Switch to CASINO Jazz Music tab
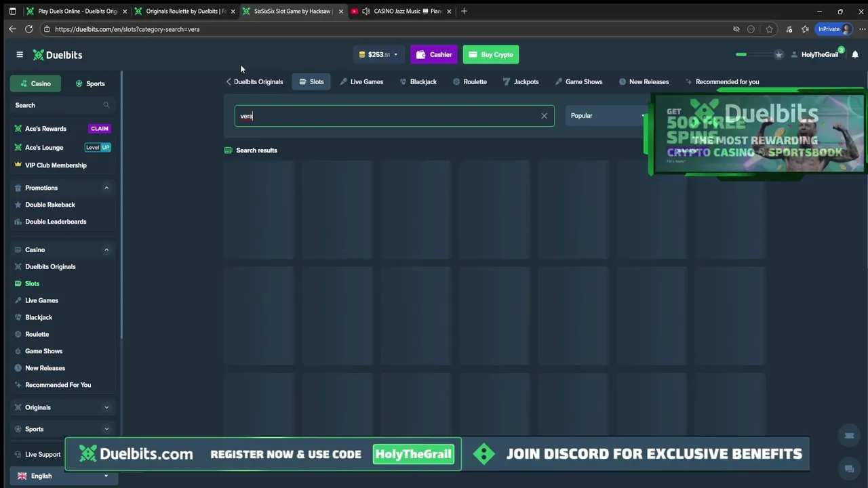The height and width of the screenshot is (488, 868). tap(400, 12)
